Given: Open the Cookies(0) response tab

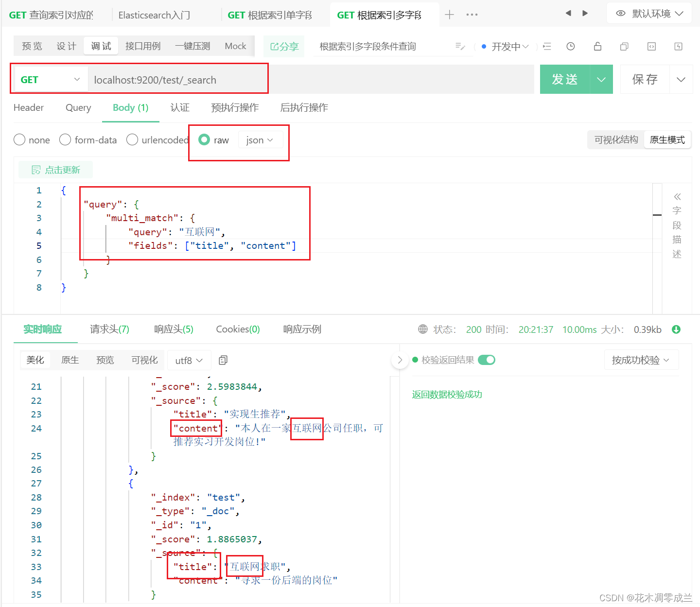Looking at the screenshot, I should pos(238,330).
